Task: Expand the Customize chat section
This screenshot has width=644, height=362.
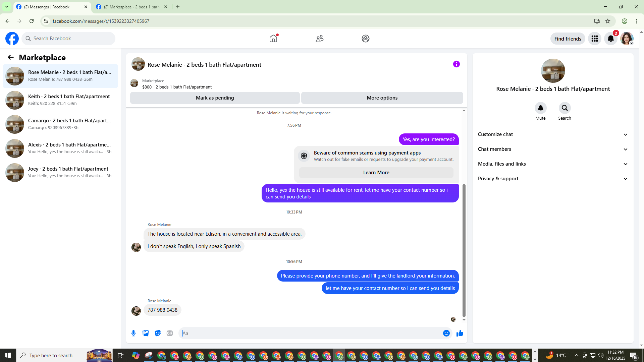Action: point(553,134)
